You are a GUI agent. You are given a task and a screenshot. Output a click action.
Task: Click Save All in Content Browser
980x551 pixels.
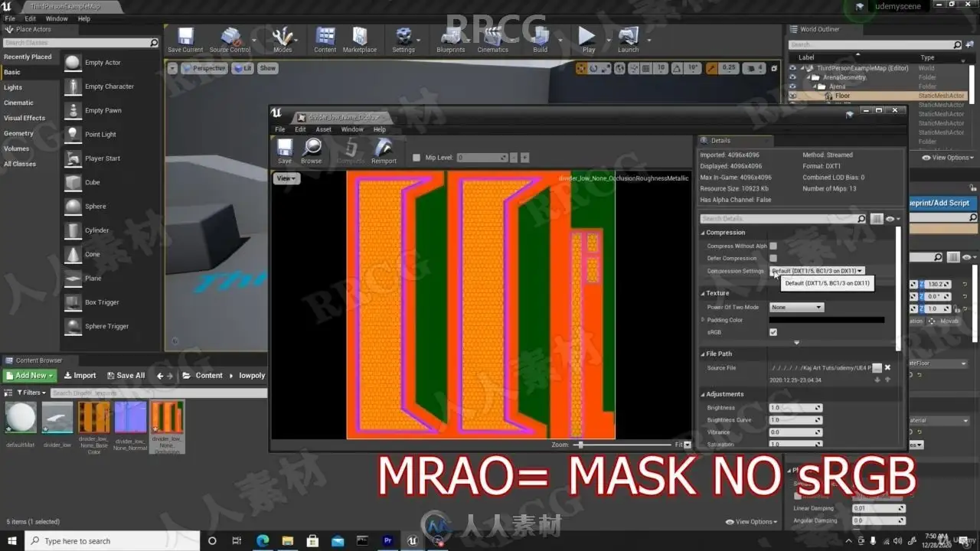coord(126,376)
